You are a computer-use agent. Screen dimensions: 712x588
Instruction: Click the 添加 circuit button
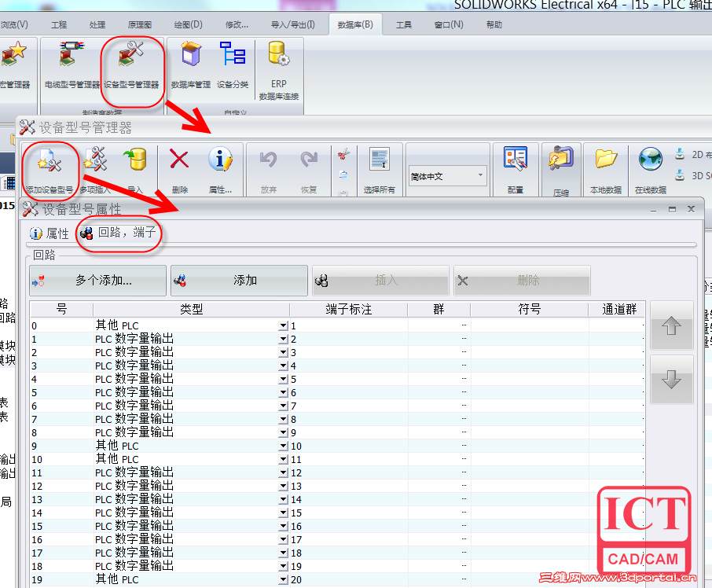(240, 281)
